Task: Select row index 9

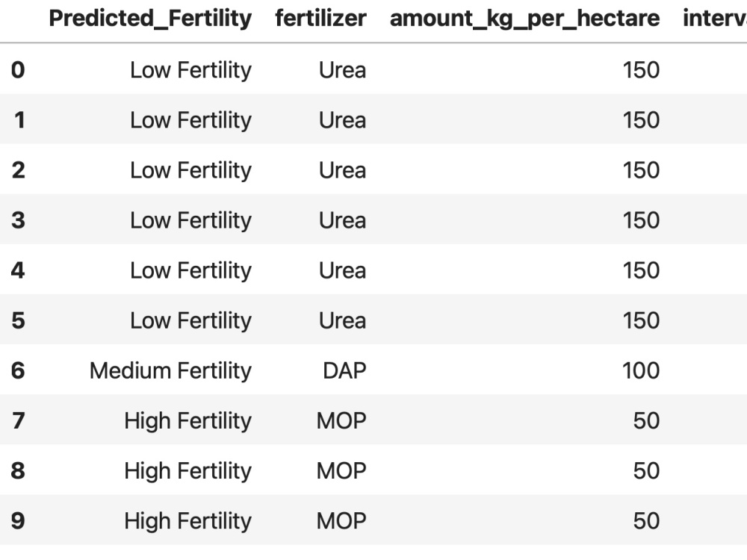Action: [18, 520]
